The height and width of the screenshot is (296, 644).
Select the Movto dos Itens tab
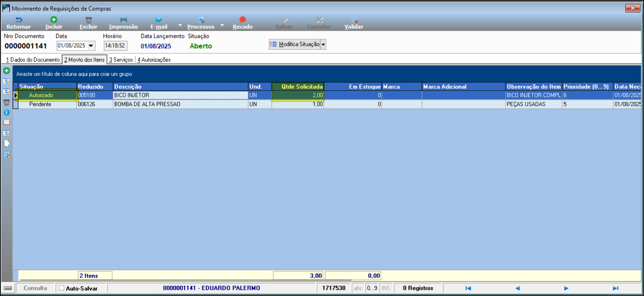click(84, 60)
